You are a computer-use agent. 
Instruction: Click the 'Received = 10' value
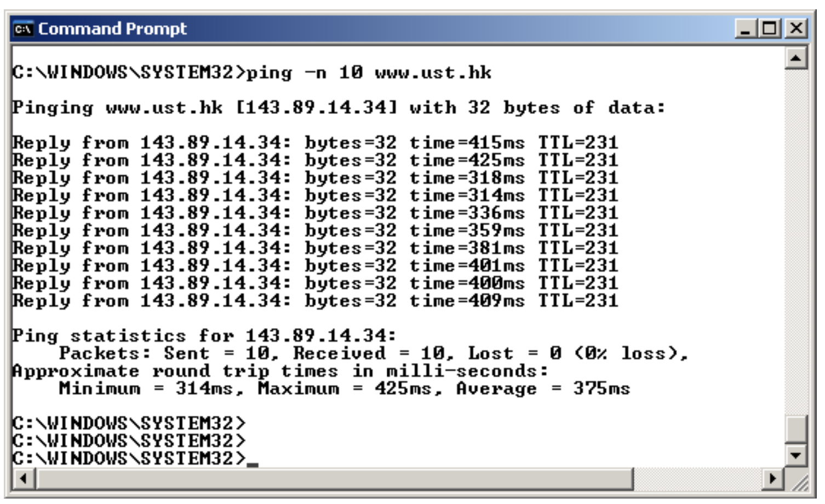click(373, 353)
